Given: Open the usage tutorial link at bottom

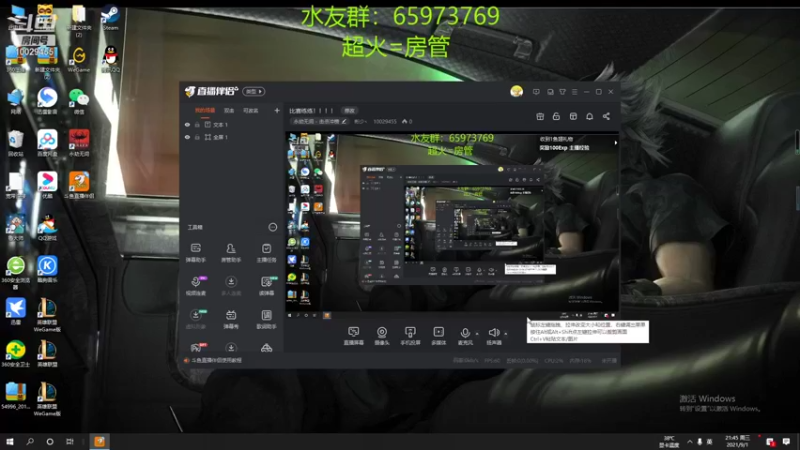Looking at the screenshot, I should click(216, 360).
